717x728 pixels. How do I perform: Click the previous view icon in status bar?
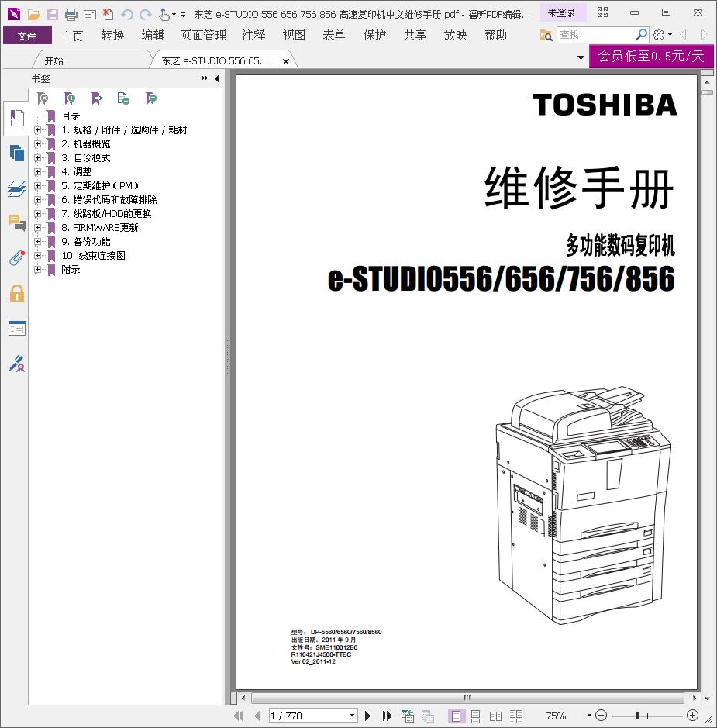pyautogui.click(x=408, y=716)
